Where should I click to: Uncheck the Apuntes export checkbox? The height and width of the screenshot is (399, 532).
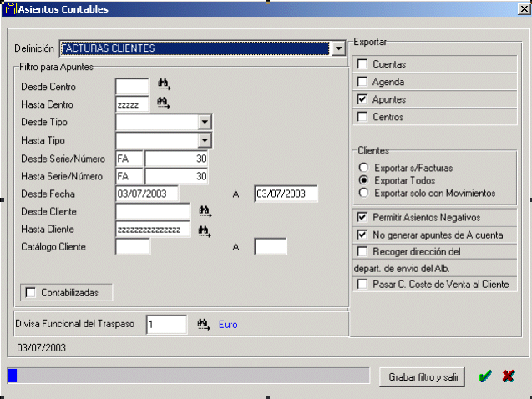point(362,99)
